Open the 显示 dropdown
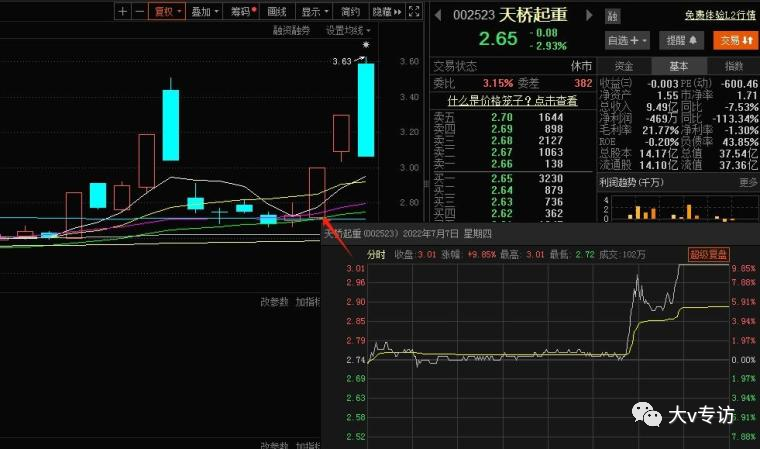This screenshot has width=760, height=449. click(315, 11)
